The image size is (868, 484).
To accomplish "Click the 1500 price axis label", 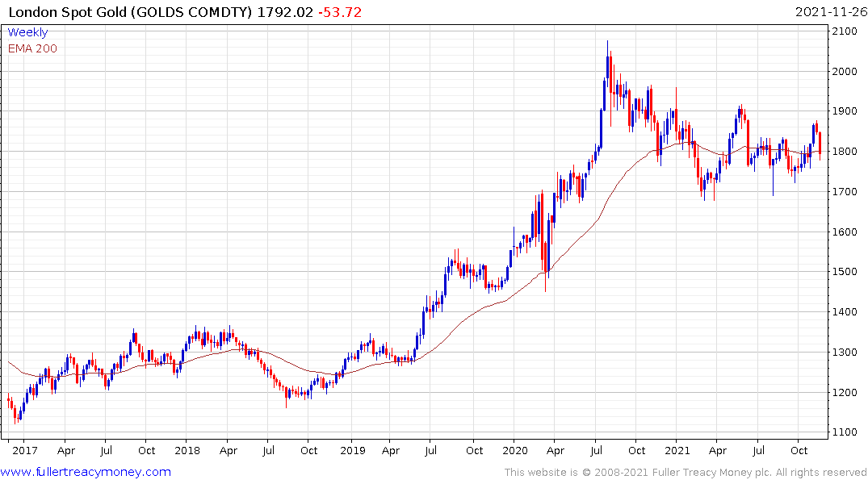I will [845, 272].
